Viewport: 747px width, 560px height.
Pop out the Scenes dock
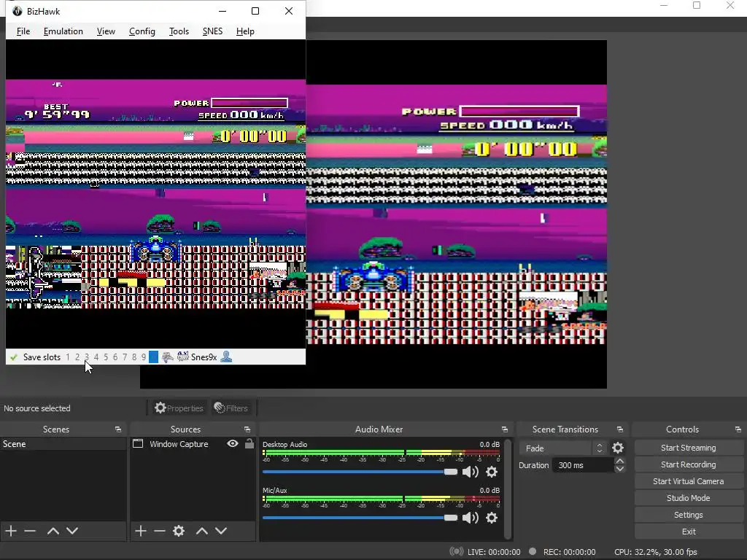(x=117, y=429)
